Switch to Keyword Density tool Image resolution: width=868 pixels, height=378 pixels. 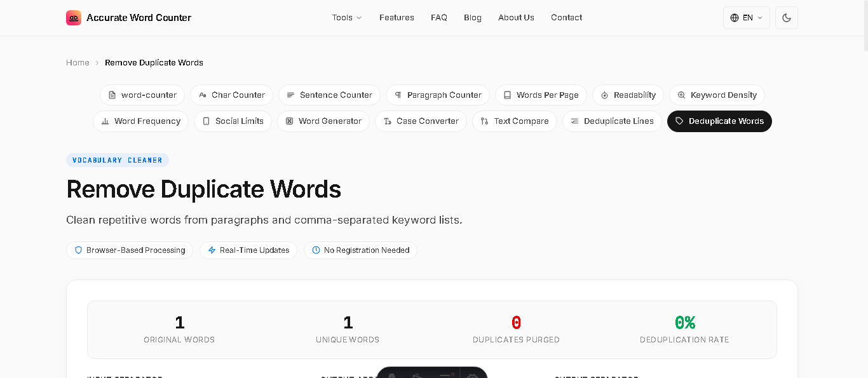click(717, 95)
